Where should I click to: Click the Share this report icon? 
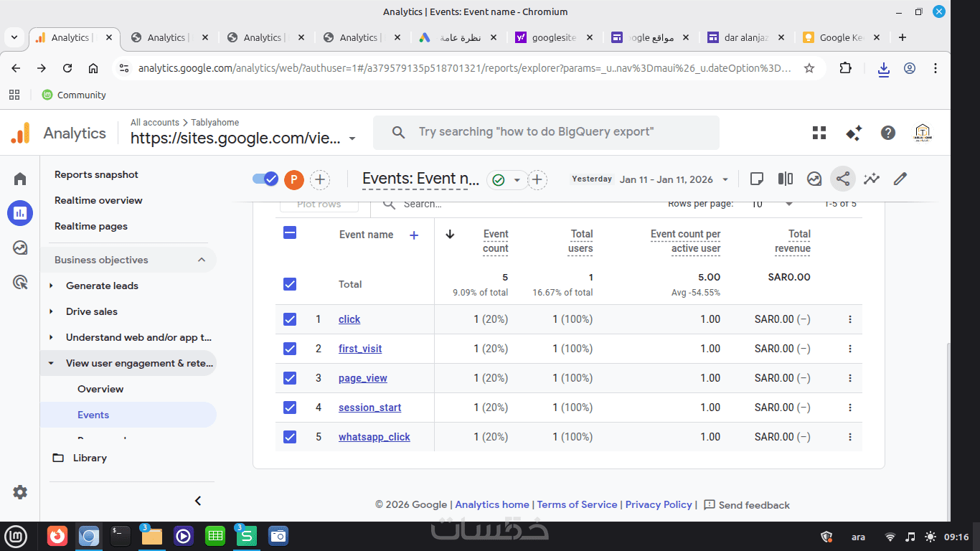[843, 179]
